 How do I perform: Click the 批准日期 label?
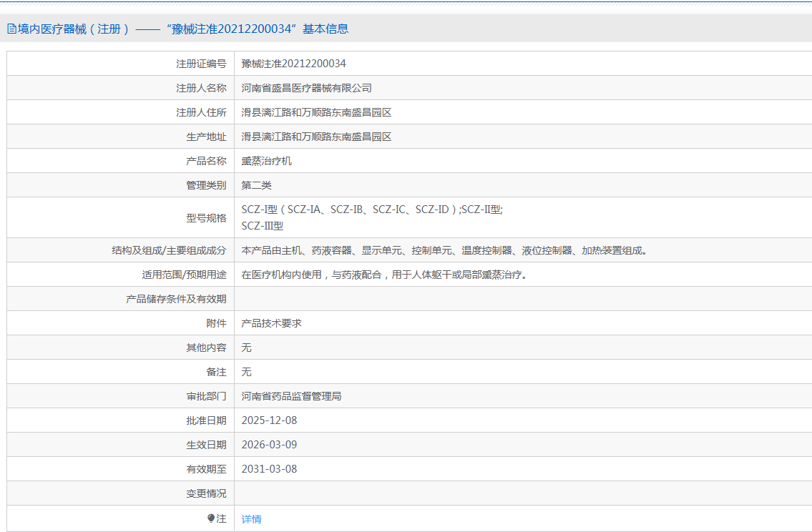click(206, 420)
